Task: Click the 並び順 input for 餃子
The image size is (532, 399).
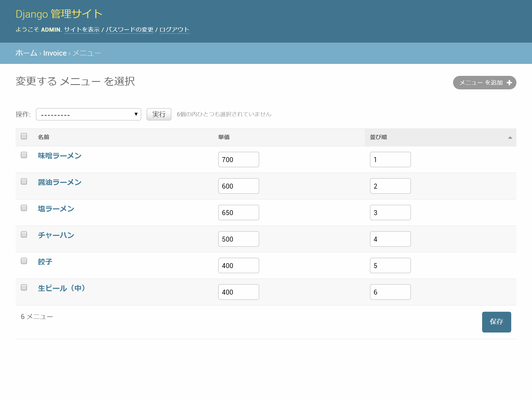Action: click(390, 265)
